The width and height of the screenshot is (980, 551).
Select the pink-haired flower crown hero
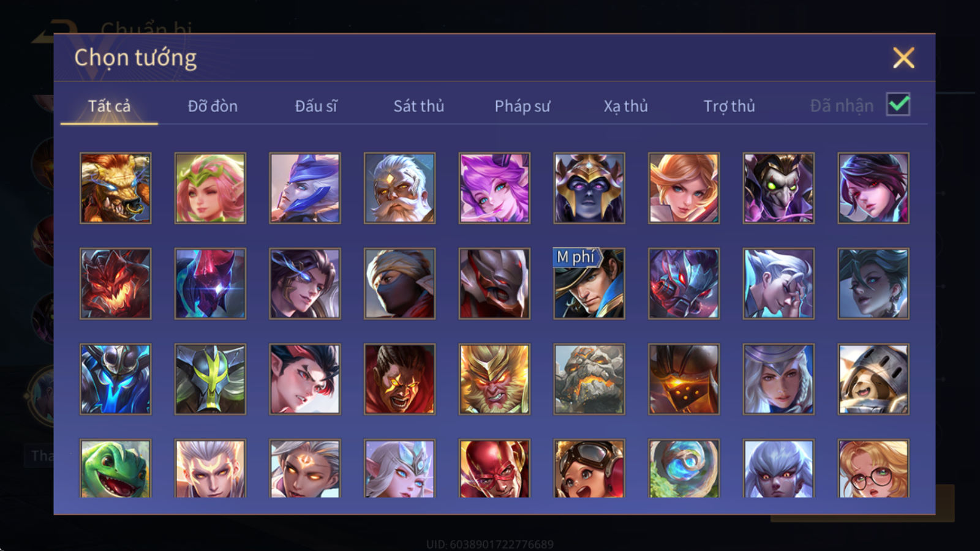pos(210,188)
